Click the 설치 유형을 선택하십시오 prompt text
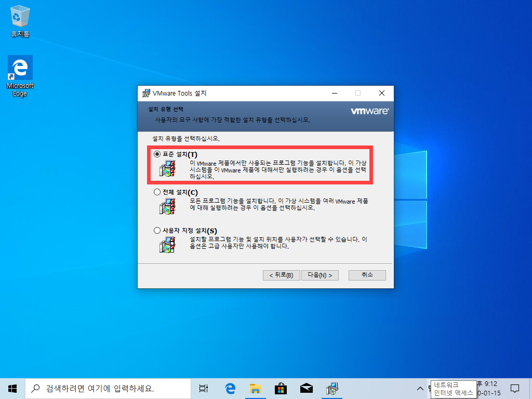Screen dimensions: 532x399 (186, 138)
